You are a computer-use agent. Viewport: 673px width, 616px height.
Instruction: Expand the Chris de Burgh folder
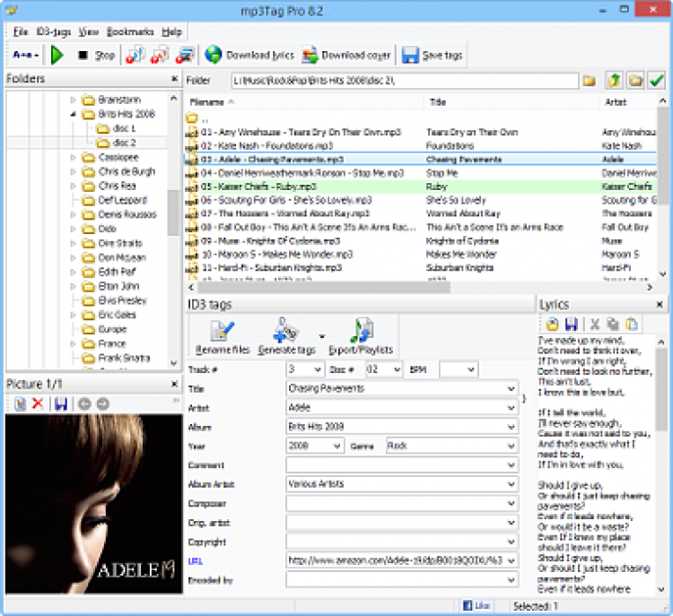[73, 172]
